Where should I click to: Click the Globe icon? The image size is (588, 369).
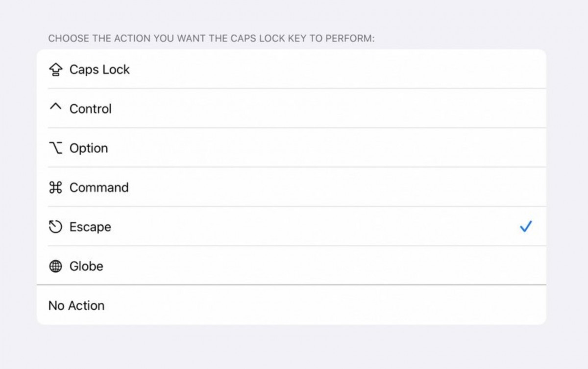click(56, 266)
